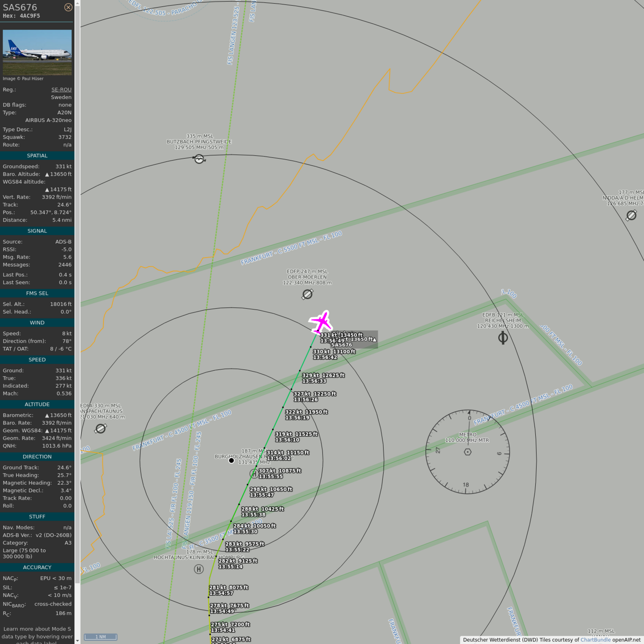Image resolution: width=644 pixels, height=644 pixels.
Task: Select the Nidda airfield symbol
Action: click(x=631, y=216)
